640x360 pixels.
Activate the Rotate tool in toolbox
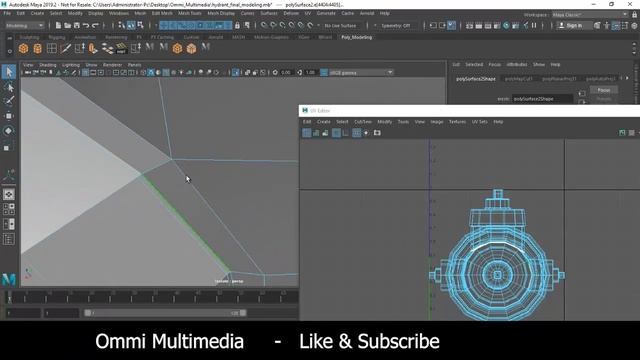click(x=9, y=131)
